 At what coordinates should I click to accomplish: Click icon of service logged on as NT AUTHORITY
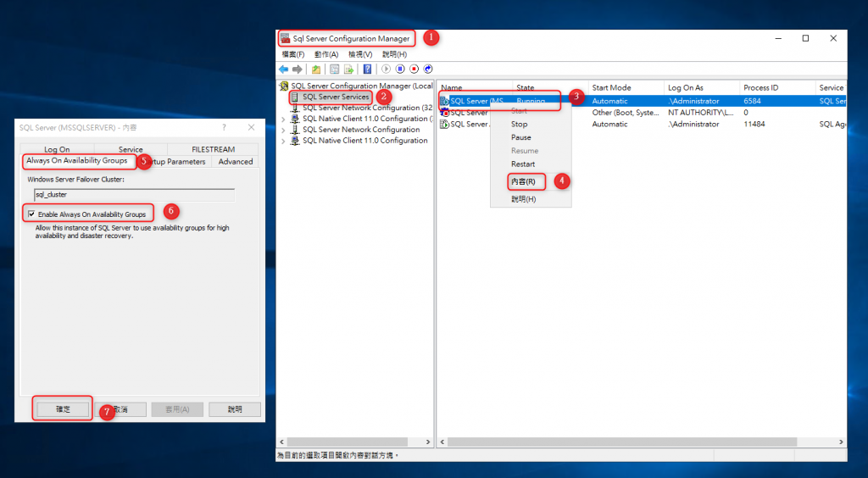[x=444, y=113]
